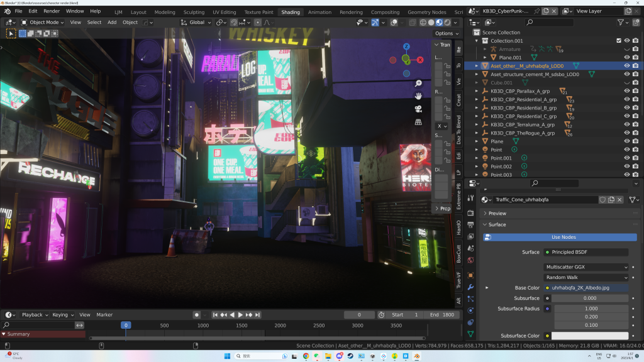The height and width of the screenshot is (362, 644).
Task: Toggle the snapping magnet button
Action: tap(234, 23)
